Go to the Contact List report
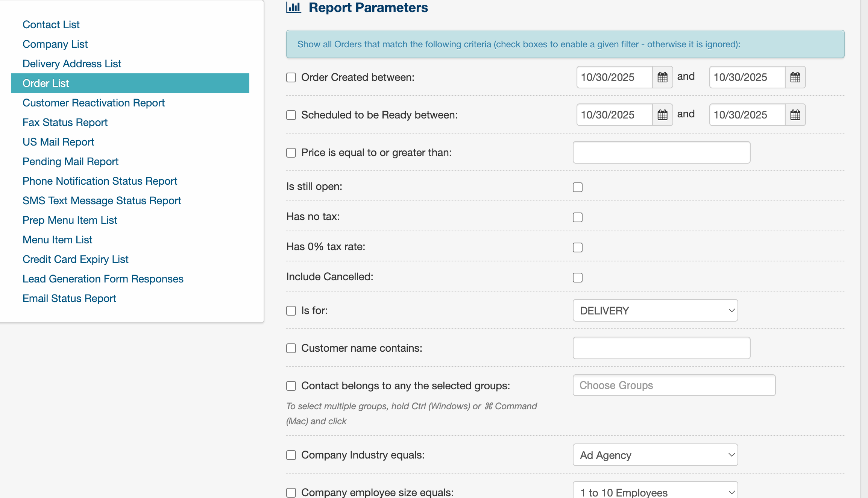The image size is (868, 498). click(x=51, y=24)
